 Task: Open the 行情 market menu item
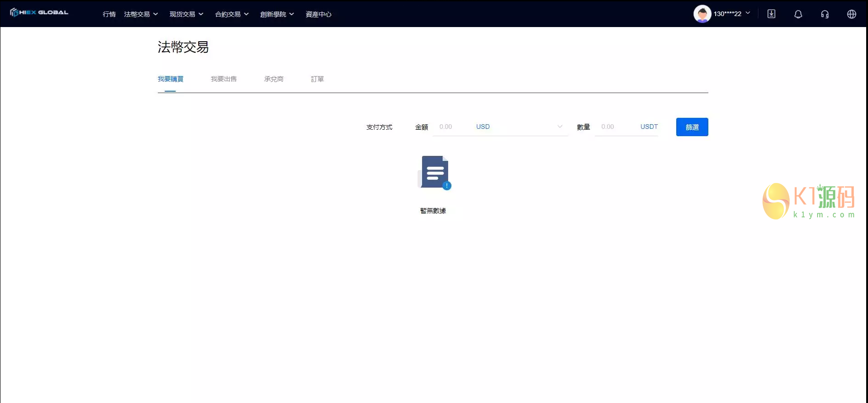[x=109, y=14]
